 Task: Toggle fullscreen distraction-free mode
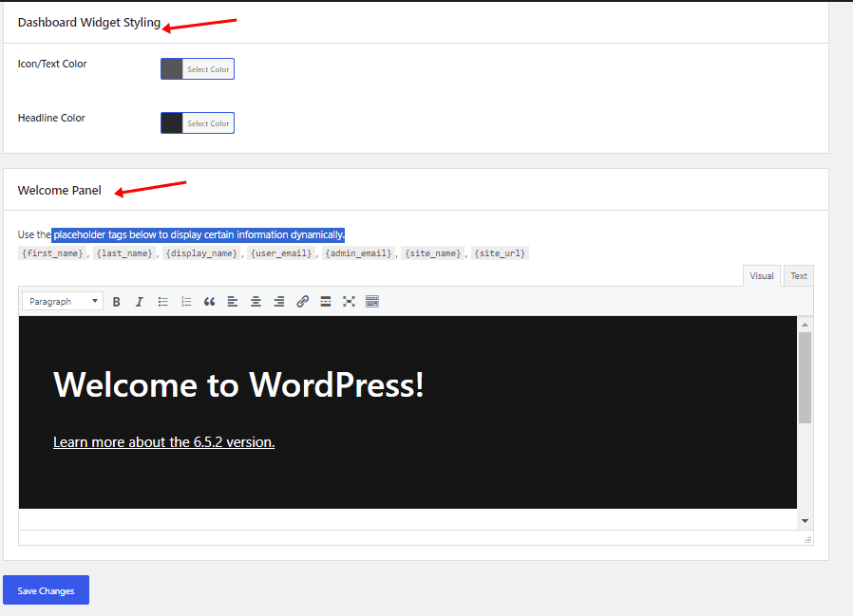349,302
